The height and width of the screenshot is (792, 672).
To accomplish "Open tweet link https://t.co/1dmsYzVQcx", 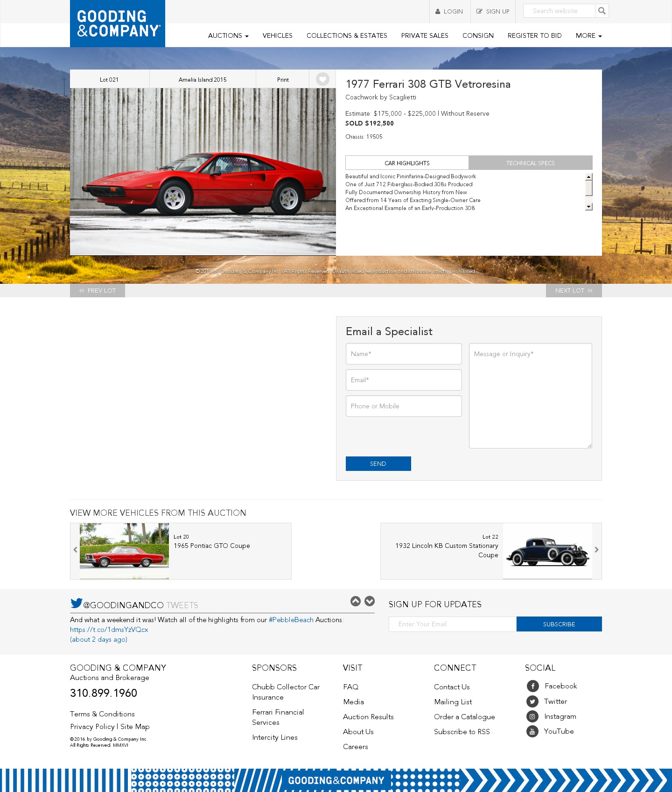I will tap(109, 630).
